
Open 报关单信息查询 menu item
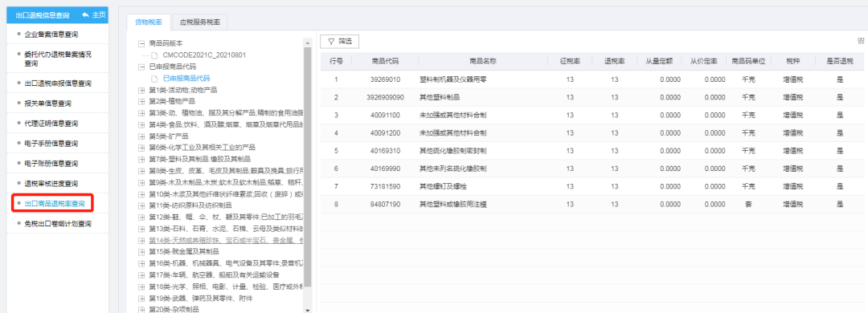(x=47, y=104)
